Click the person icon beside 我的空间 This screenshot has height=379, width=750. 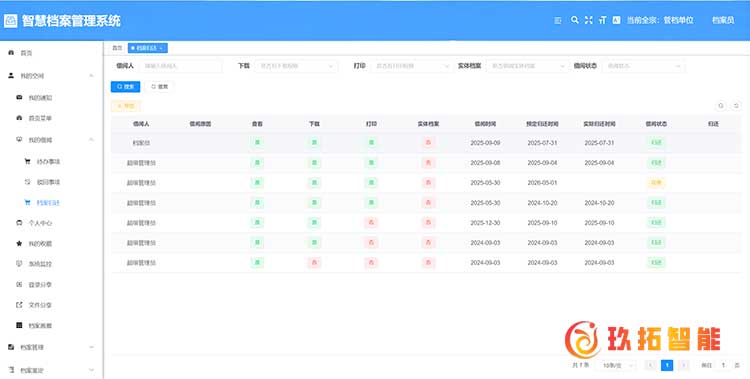11,76
